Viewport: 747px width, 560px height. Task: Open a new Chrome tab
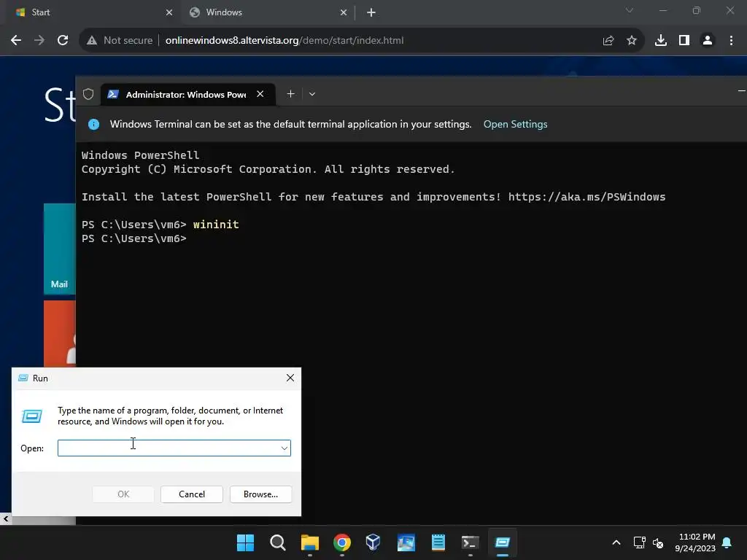click(x=371, y=12)
